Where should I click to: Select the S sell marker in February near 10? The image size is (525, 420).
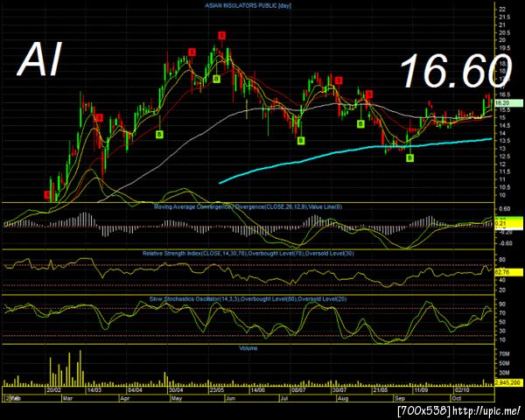(x=47, y=194)
